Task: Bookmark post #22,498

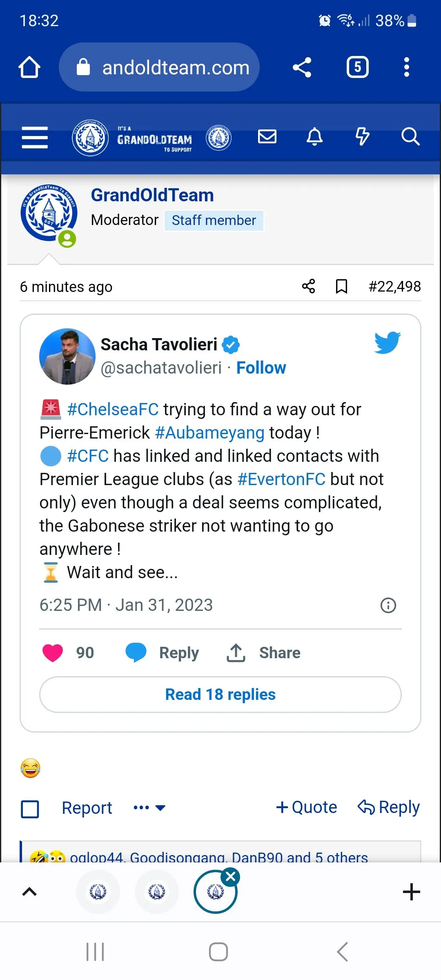Action: 341,287
